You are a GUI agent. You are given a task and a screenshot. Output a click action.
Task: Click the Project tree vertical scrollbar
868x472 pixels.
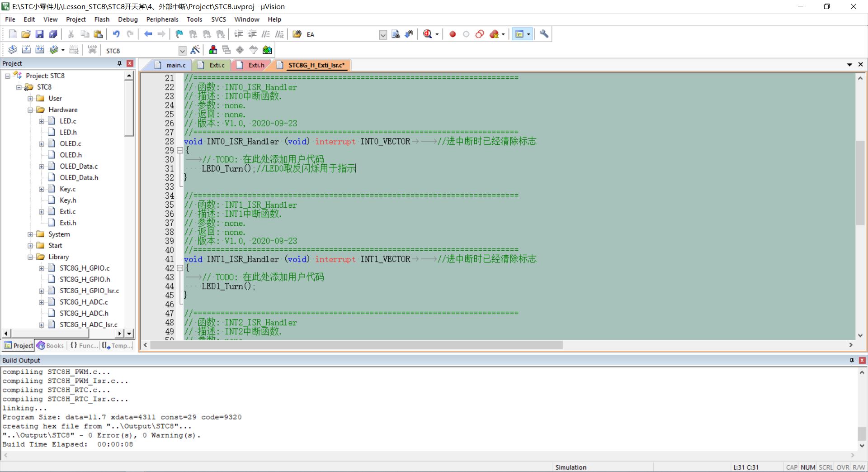[x=129, y=109]
